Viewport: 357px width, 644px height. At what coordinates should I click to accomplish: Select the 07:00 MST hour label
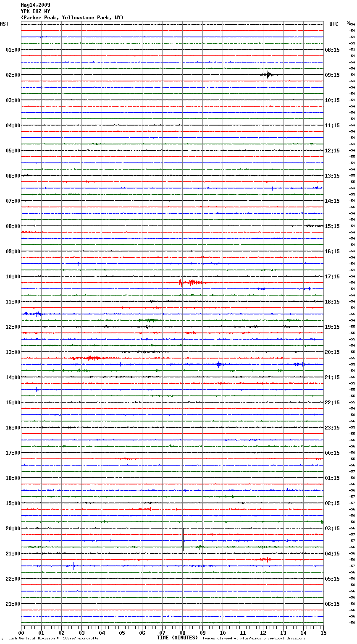[13, 201]
